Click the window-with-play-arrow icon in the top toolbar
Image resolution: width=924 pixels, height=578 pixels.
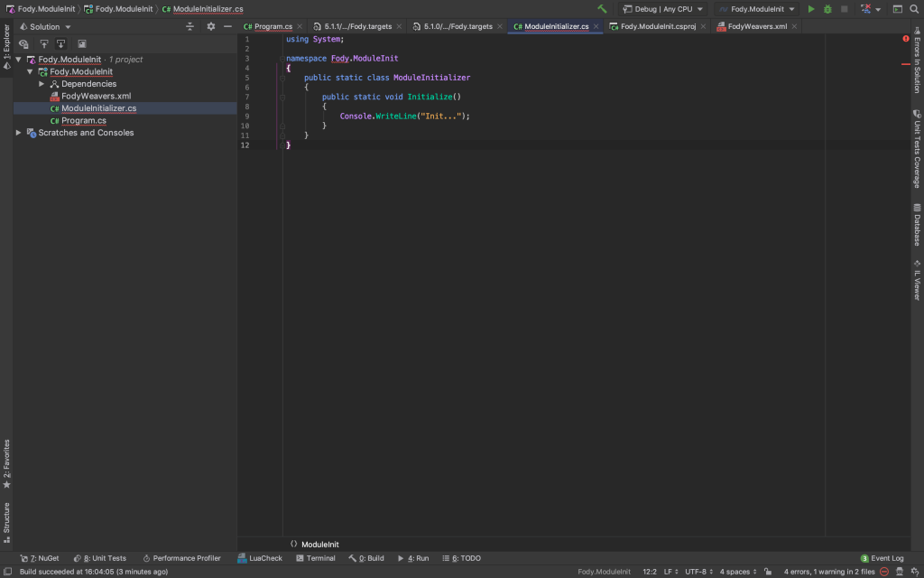[x=898, y=9]
